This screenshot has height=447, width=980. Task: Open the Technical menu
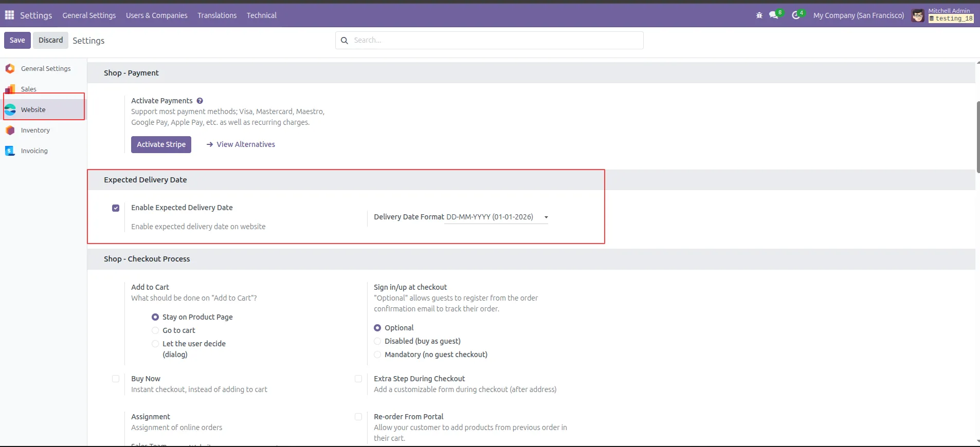(x=261, y=15)
